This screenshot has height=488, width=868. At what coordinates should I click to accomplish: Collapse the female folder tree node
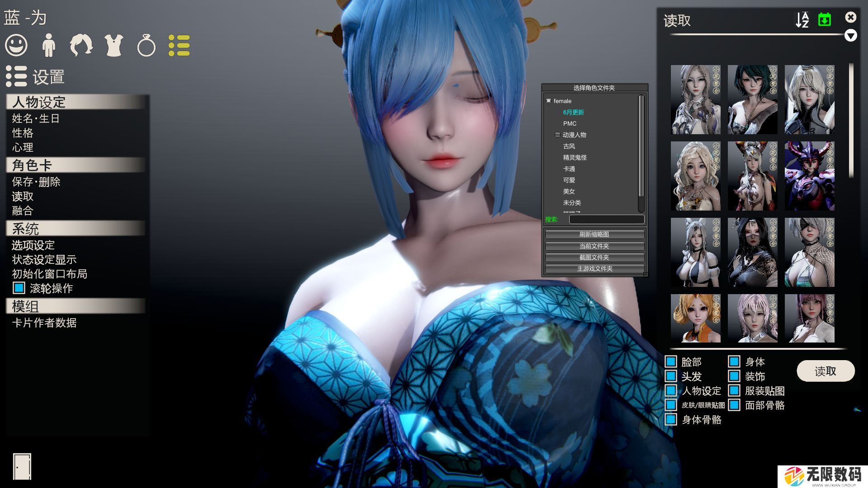click(x=548, y=101)
